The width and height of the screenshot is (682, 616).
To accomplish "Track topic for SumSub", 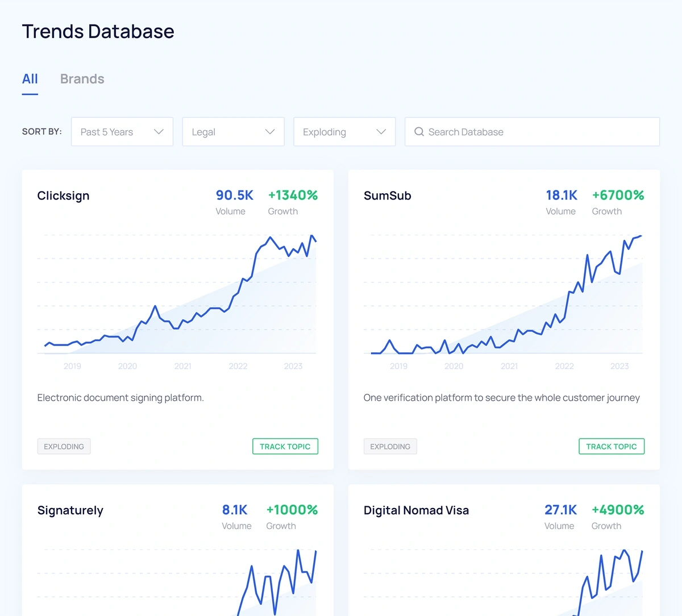I will pos(612,447).
